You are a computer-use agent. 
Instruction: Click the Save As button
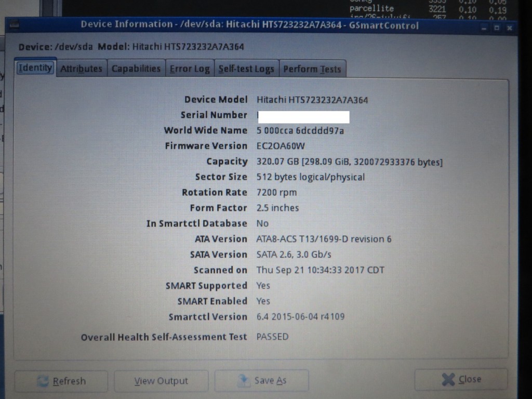(x=262, y=381)
